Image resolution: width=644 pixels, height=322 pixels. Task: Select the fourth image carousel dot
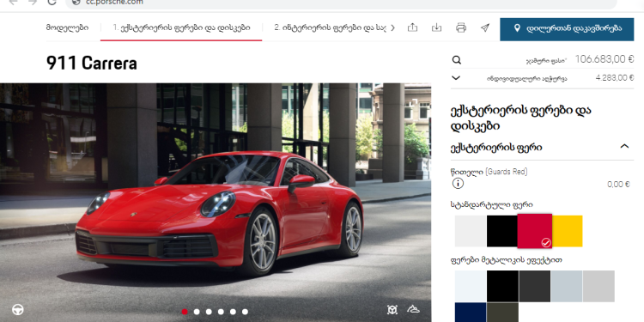pos(221,312)
